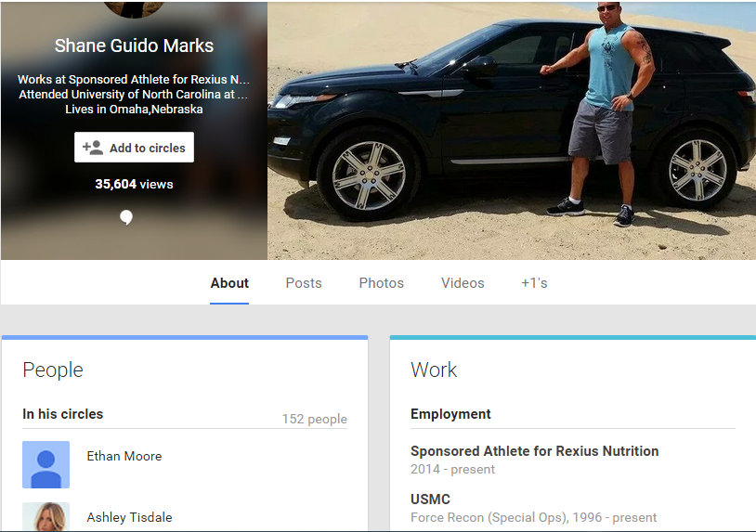
Task: Open Ethan Moore's name link
Action: click(x=124, y=456)
